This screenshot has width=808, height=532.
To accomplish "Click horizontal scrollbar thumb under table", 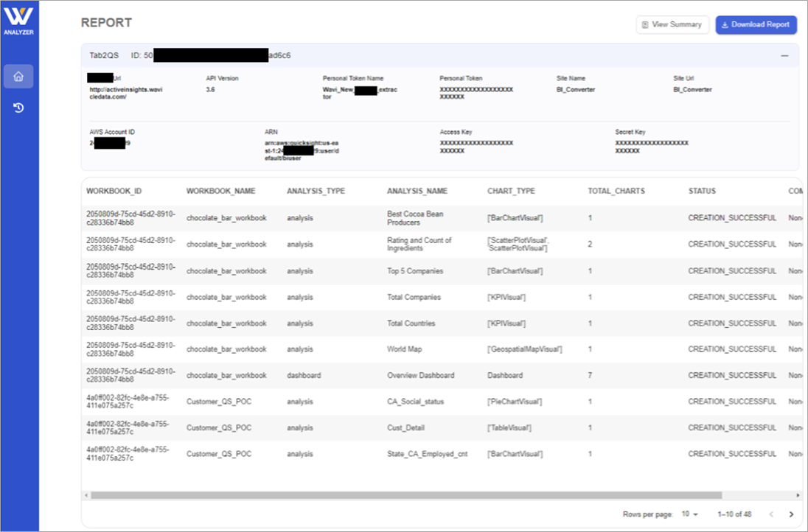I will pyautogui.click(x=406, y=495).
